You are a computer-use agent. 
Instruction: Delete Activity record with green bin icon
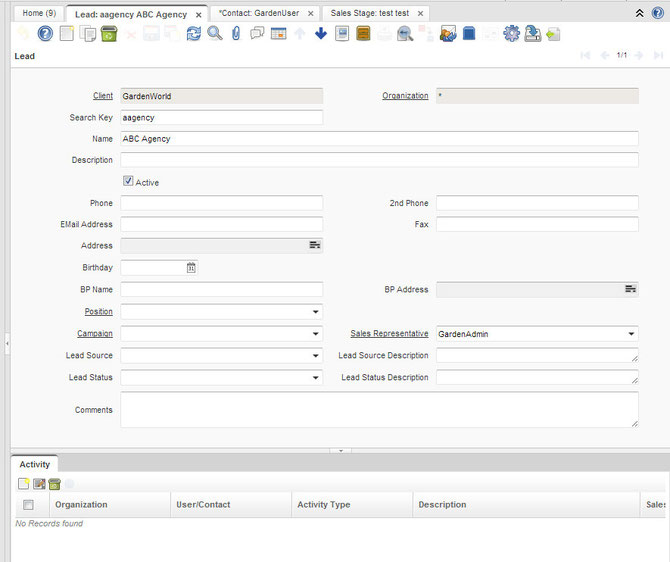pyautogui.click(x=54, y=483)
